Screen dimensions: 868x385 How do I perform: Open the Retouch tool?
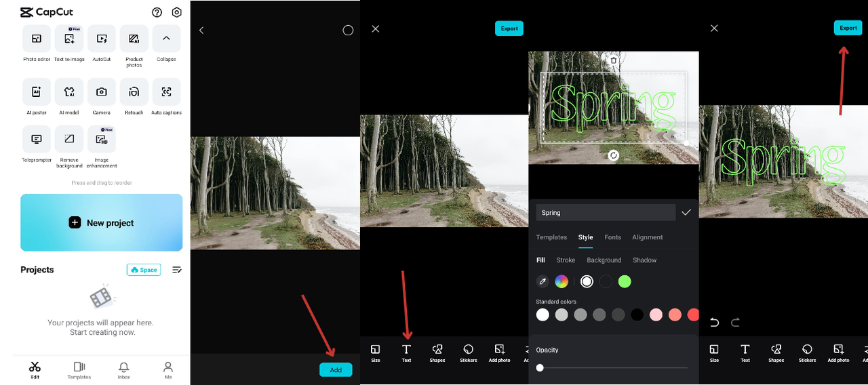pyautogui.click(x=134, y=92)
